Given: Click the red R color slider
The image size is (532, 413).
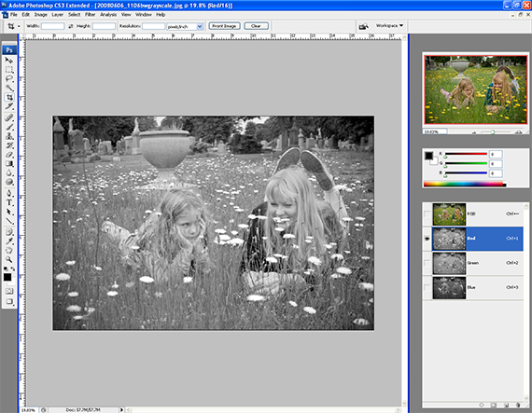Looking at the screenshot, I should 466,154.
